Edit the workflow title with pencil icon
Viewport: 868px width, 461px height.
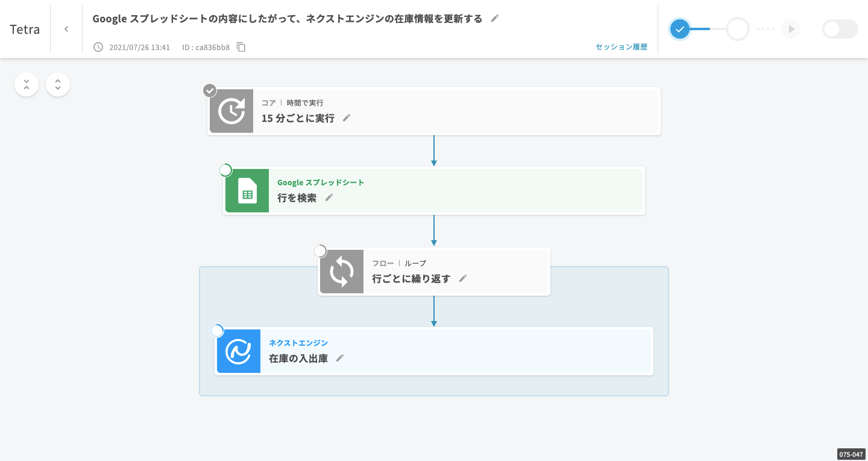pyautogui.click(x=495, y=18)
